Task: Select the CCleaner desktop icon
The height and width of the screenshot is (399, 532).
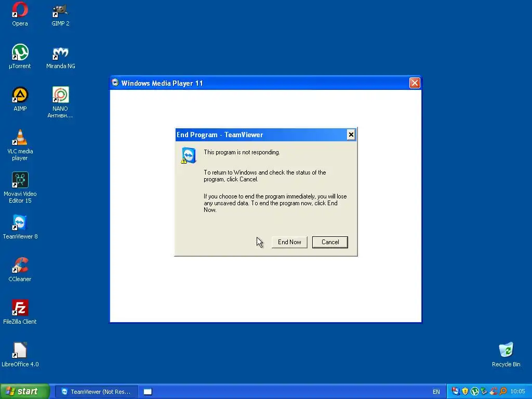Action: point(20,270)
